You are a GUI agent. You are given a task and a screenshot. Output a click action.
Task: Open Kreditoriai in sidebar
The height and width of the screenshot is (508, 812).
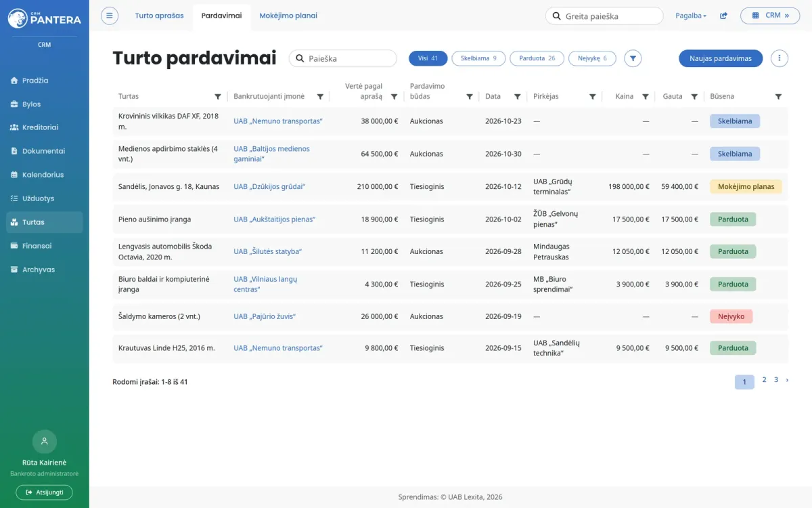pyautogui.click(x=45, y=127)
